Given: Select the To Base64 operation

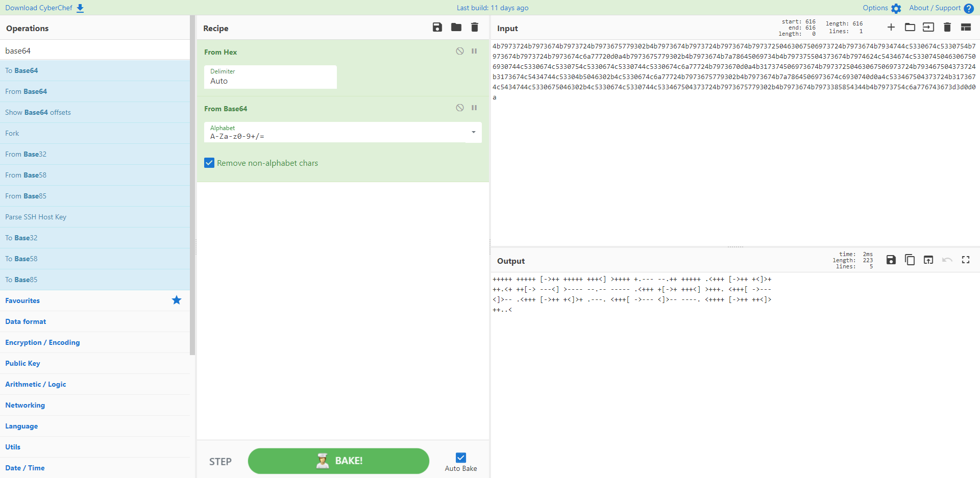Looking at the screenshot, I should [95, 70].
